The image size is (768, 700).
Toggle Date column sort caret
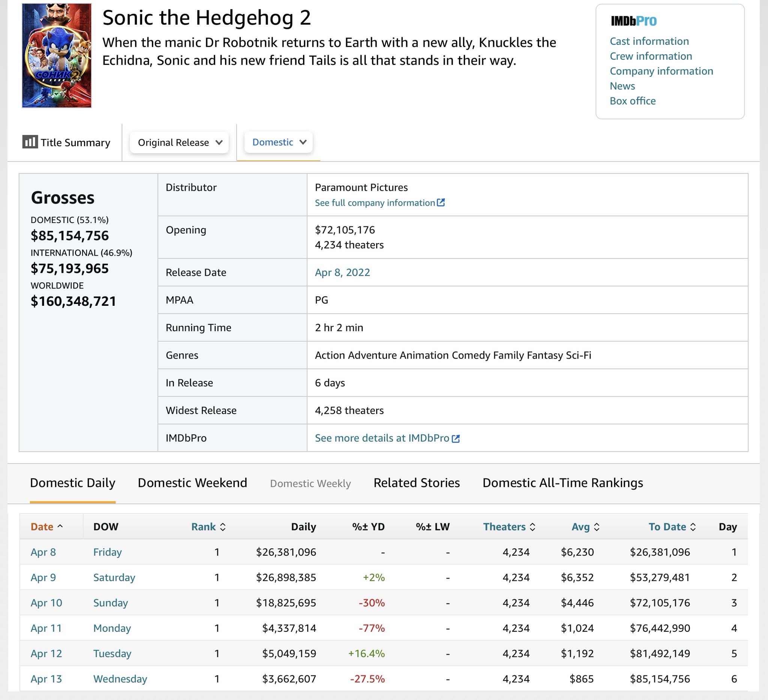(60, 526)
